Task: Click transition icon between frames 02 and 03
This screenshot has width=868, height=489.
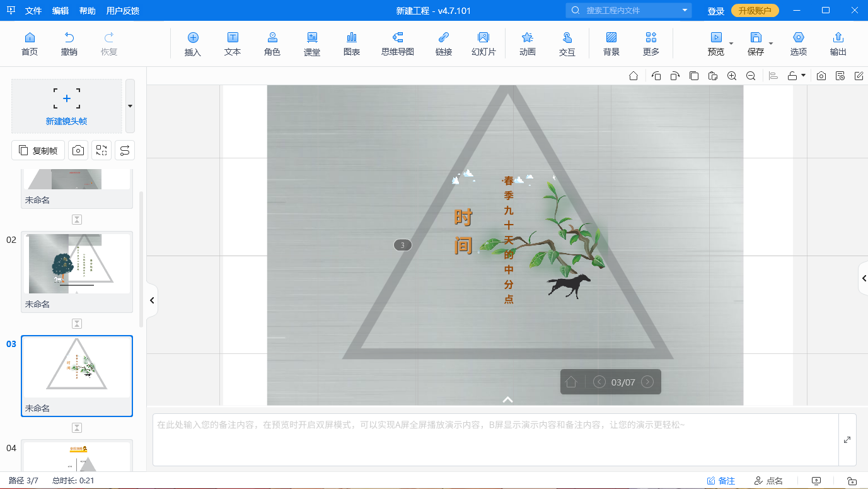Action: point(77,324)
